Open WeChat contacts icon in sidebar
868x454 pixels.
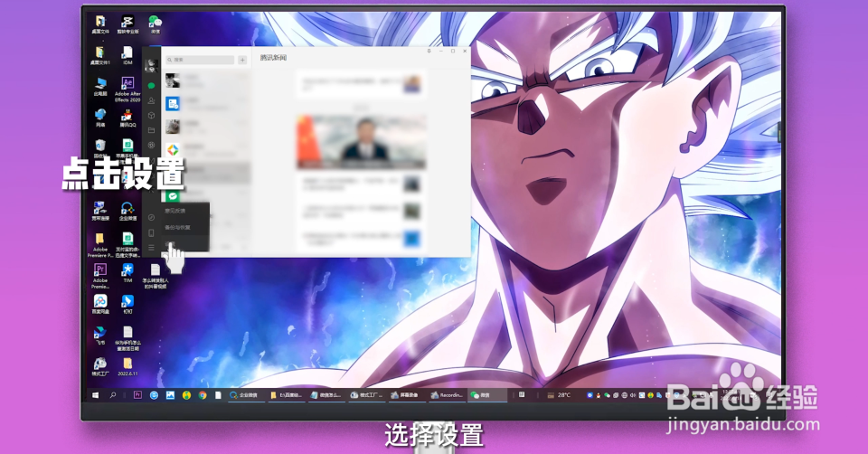[151, 100]
